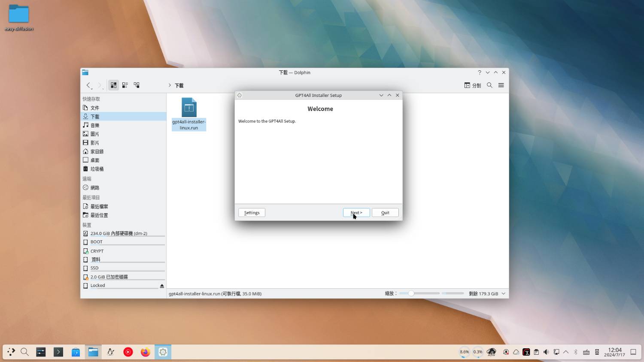Select the 234.0 GiB 內部硬碟機 device
Image resolution: width=644 pixels, height=362 pixels.
(124, 233)
